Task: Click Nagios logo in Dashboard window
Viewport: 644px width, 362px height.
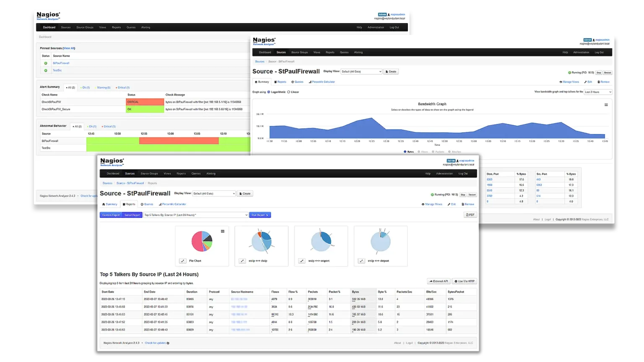Action: pyautogui.click(x=48, y=16)
